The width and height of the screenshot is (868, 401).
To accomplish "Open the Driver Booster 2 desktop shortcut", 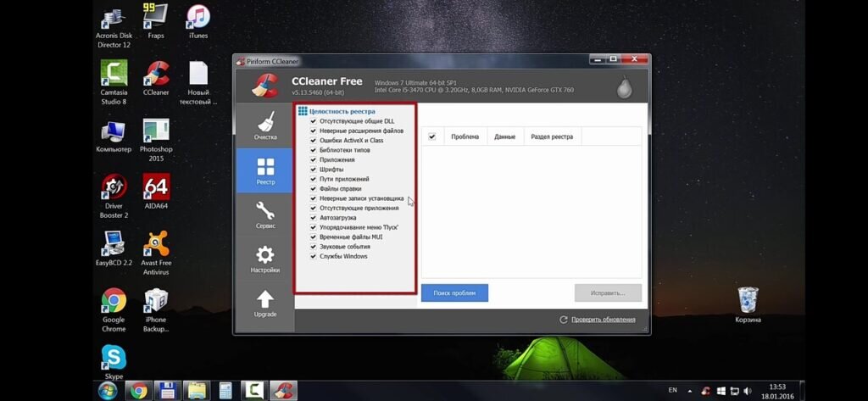I will [x=114, y=196].
